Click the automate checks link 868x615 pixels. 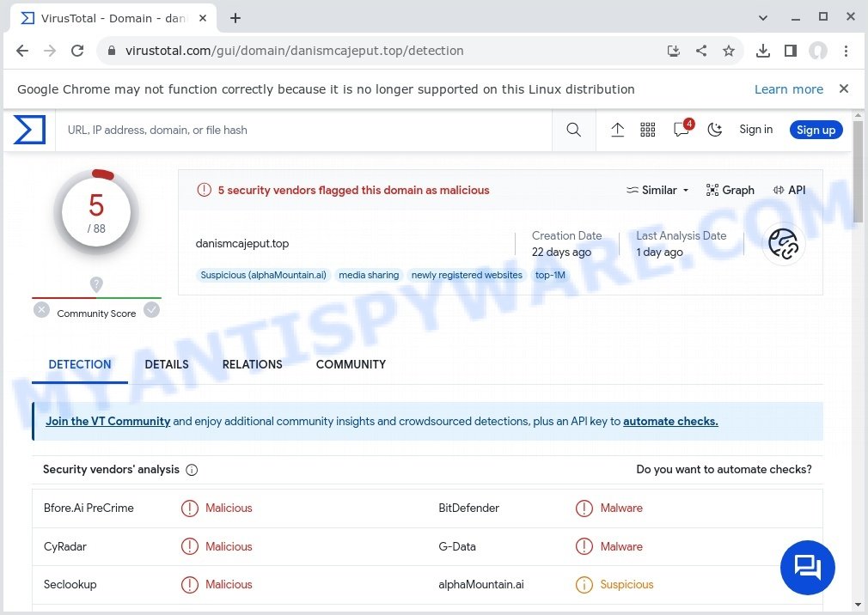click(x=670, y=422)
